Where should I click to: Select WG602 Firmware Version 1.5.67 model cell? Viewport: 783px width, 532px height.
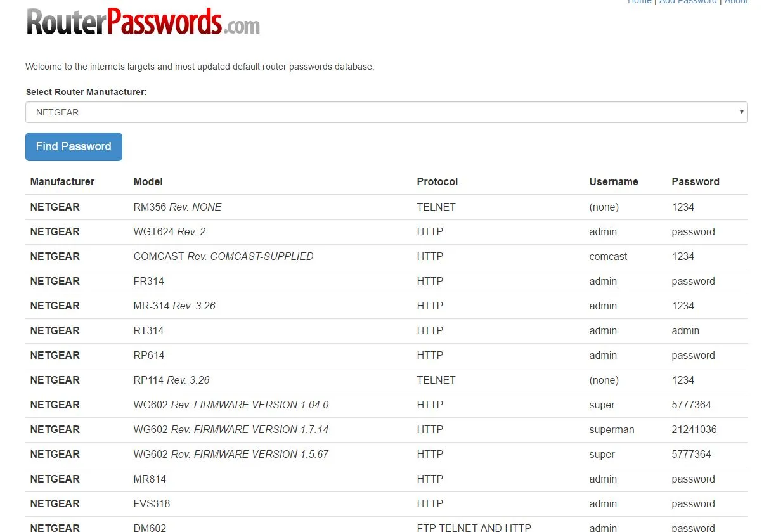(x=231, y=454)
